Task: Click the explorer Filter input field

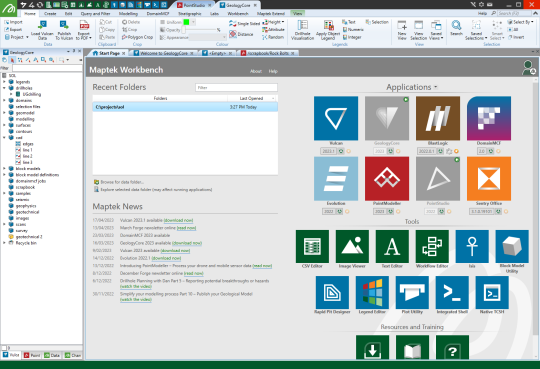Action: (x=47, y=68)
